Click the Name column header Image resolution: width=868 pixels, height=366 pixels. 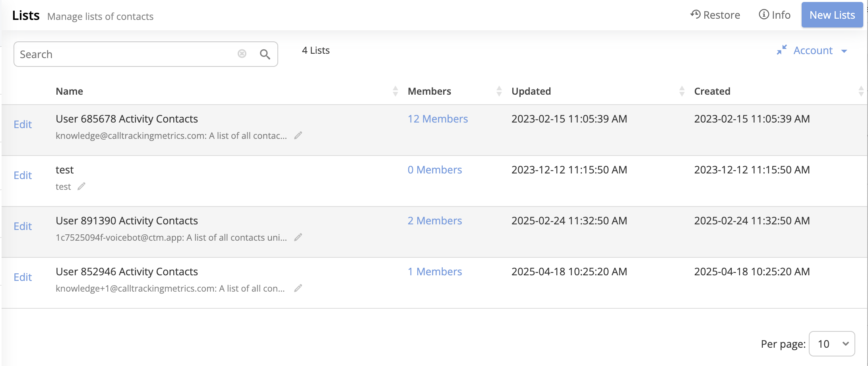coord(70,91)
